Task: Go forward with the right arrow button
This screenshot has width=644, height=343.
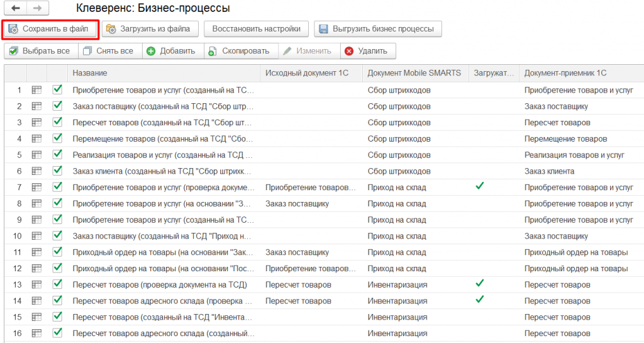Action: (x=37, y=8)
